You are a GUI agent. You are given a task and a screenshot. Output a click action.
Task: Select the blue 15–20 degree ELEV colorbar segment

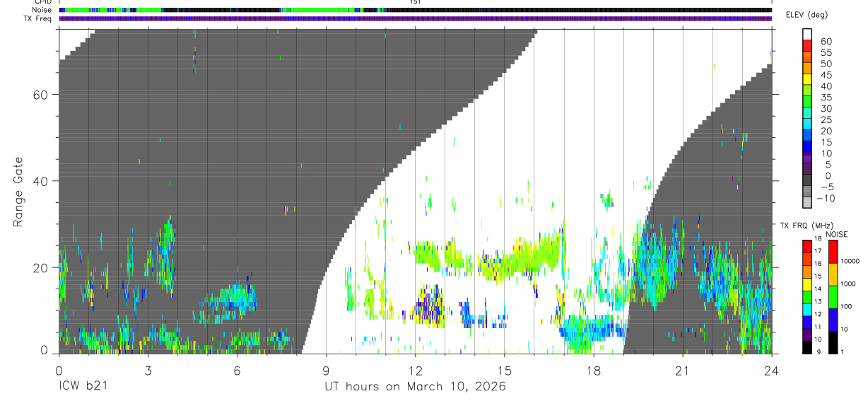point(807,136)
